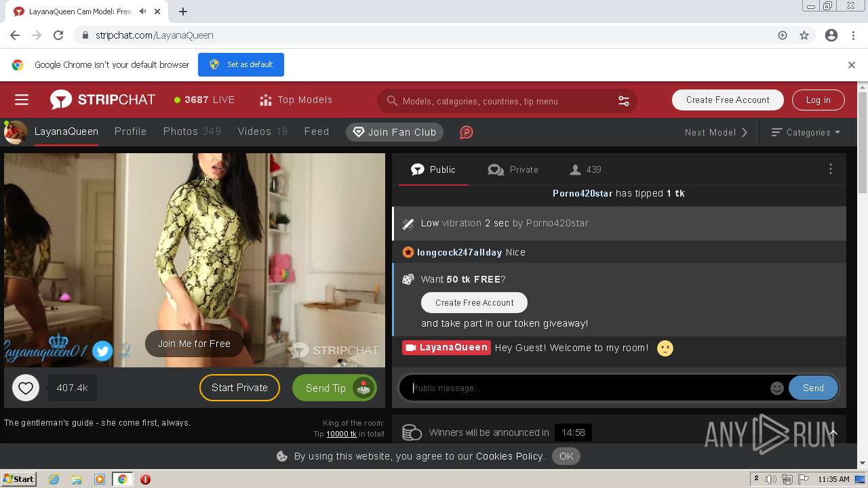Open the hamburger main menu
The image size is (868, 488).
click(22, 100)
